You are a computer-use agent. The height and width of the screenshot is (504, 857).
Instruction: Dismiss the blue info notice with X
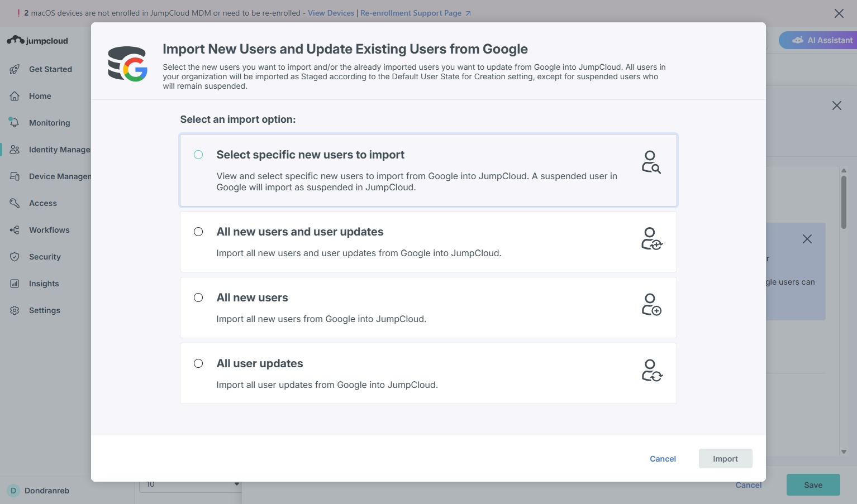(807, 239)
